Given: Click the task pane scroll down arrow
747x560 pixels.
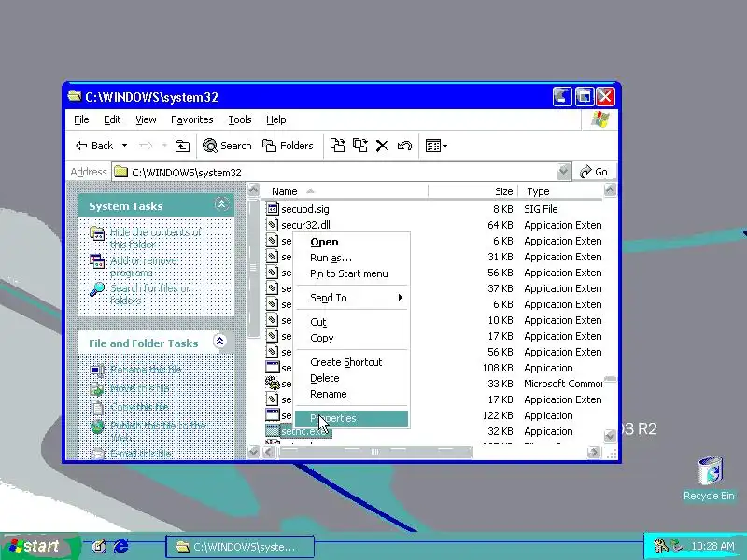Looking at the screenshot, I should point(253,452).
